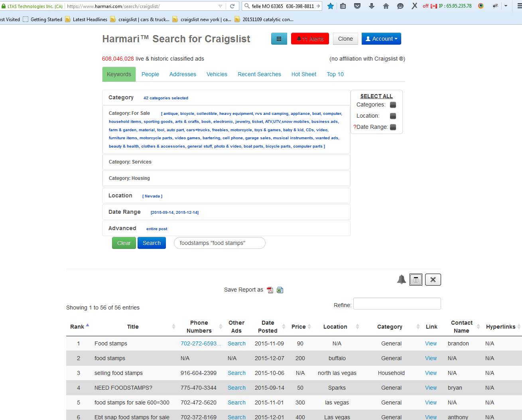Sort table by Price column
522x420 pixels.
pyautogui.click(x=301, y=327)
